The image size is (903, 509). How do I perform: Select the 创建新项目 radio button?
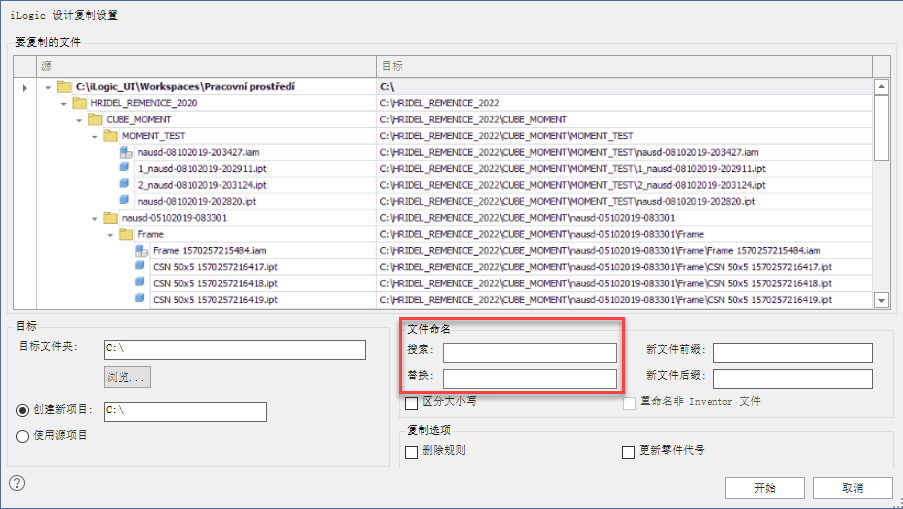click(x=22, y=410)
